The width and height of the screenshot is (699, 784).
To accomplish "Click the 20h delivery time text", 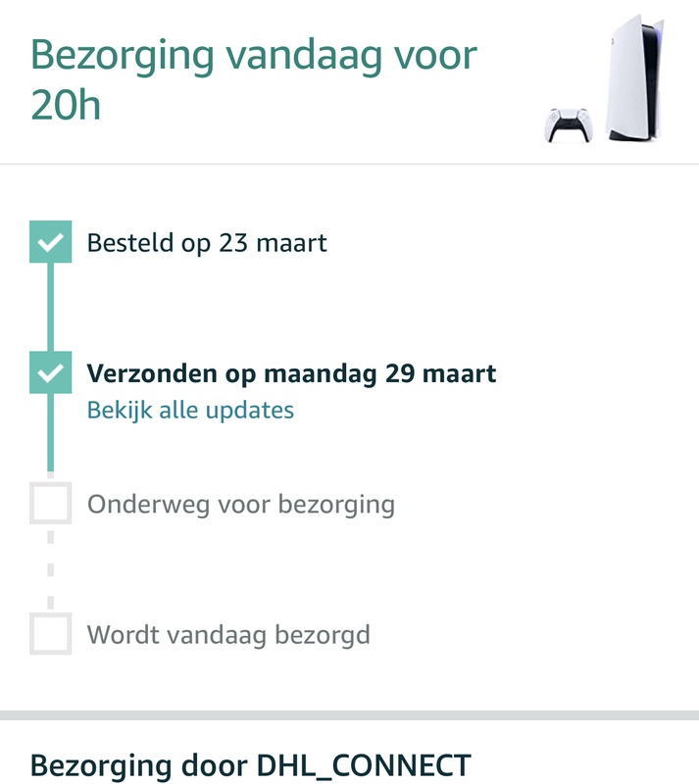I will pos(66,105).
